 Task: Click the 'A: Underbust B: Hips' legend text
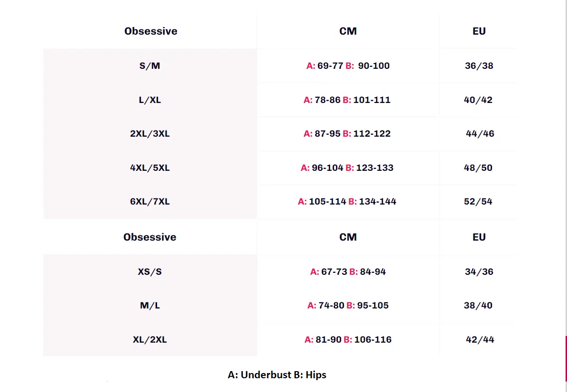[277, 375]
